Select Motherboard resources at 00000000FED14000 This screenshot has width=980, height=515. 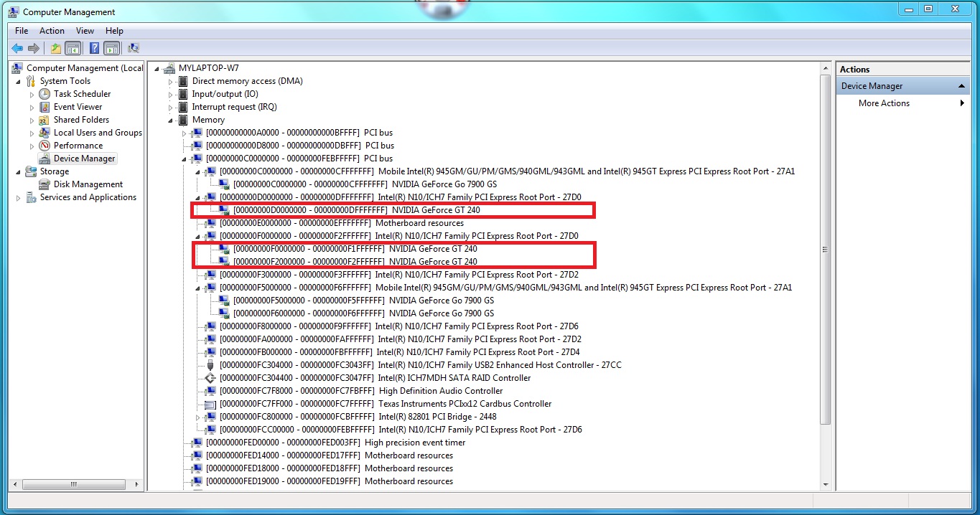[329, 455]
